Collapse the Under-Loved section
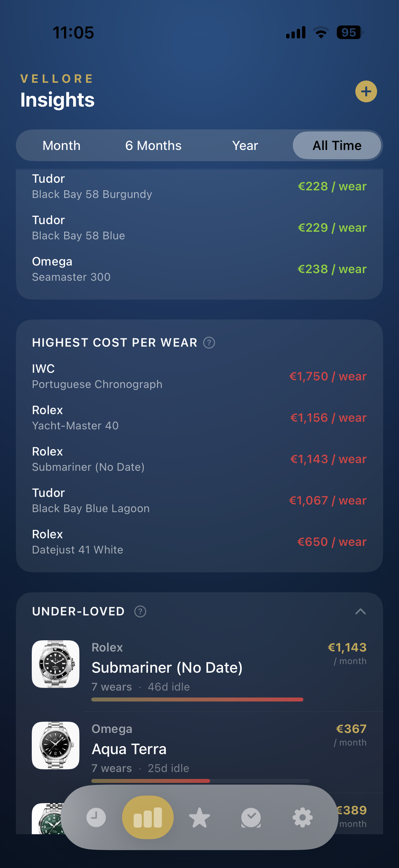399x868 pixels. click(361, 611)
